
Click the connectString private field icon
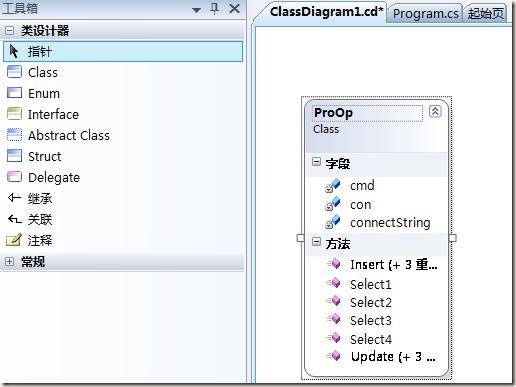click(333, 222)
